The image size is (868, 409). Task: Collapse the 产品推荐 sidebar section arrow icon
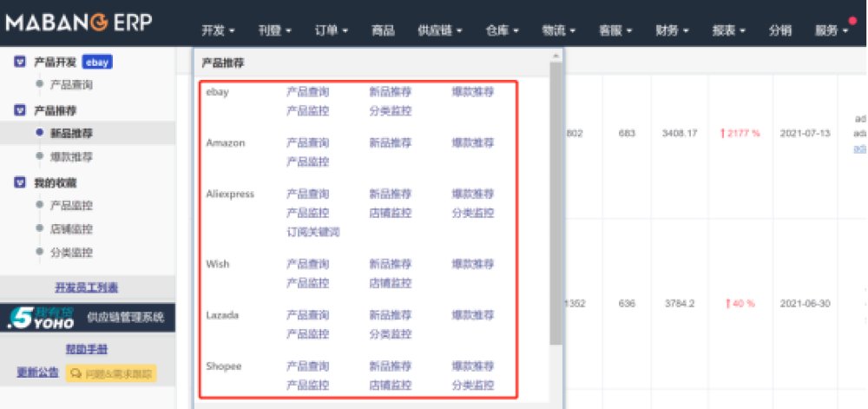19,110
